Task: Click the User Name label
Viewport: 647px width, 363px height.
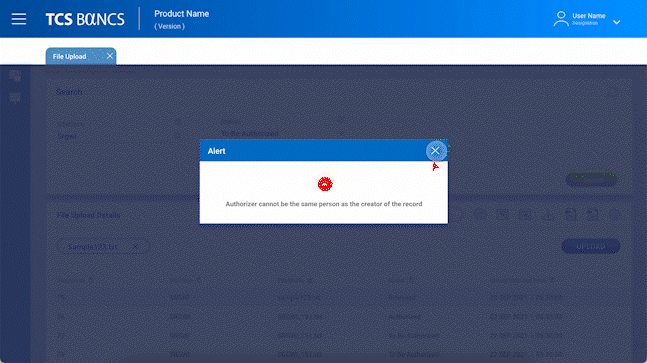Action: [x=588, y=16]
